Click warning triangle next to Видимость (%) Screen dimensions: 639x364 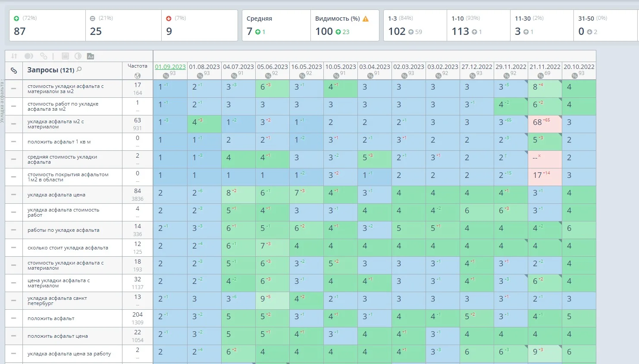click(366, 19)
